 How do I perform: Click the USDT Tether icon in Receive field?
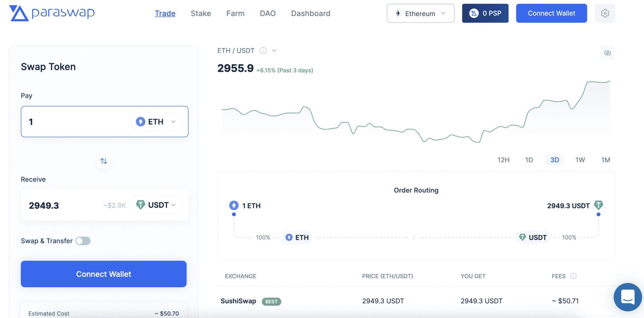pyautogui.click(x=141, y=205)
